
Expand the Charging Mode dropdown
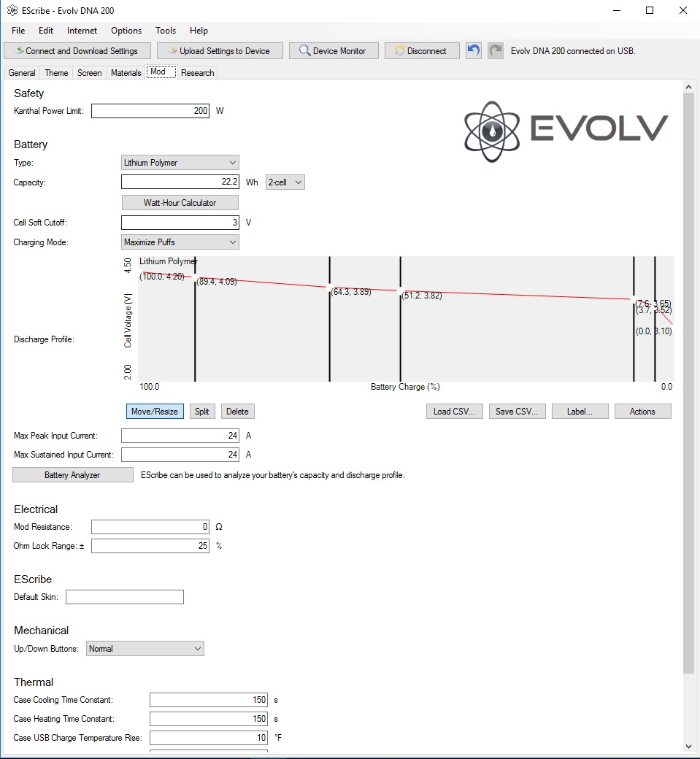point(180,242)
